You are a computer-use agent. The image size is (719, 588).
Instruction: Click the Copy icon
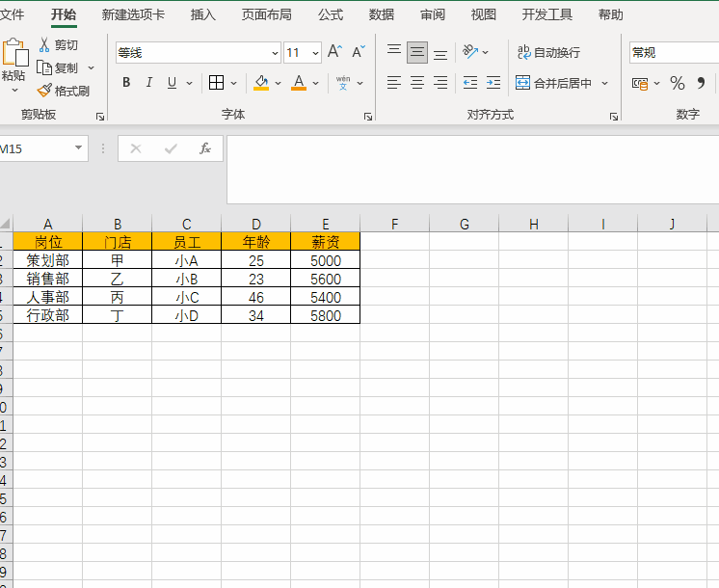pos(44,67)
